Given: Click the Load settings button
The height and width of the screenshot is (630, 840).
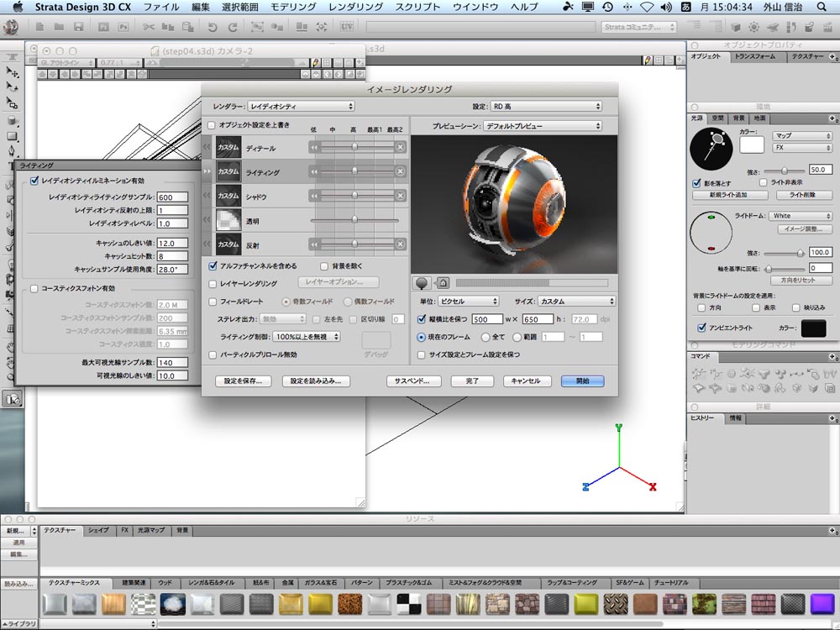Looking at the screenshot, I should tap(316, 381).
